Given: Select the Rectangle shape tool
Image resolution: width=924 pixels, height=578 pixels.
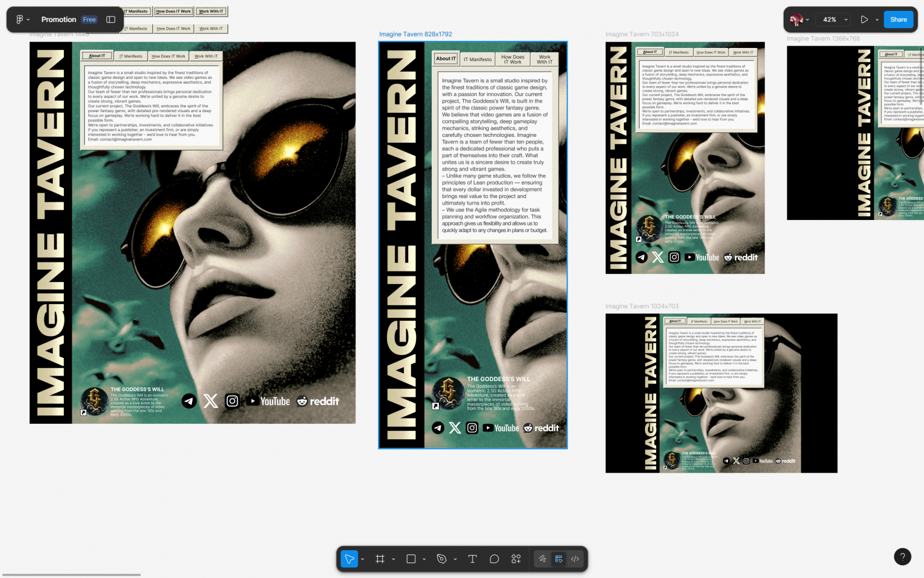Looking at the screenshot, I should [411, 558].
